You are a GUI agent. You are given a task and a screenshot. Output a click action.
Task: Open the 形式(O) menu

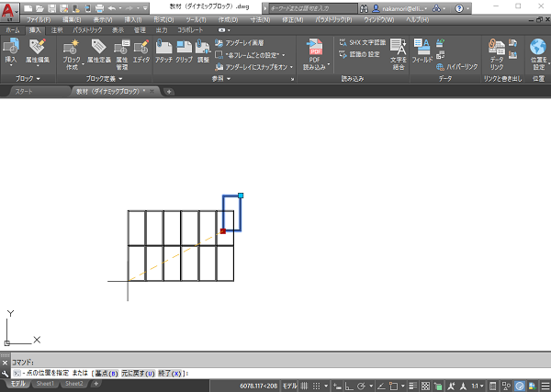(163, 19)
